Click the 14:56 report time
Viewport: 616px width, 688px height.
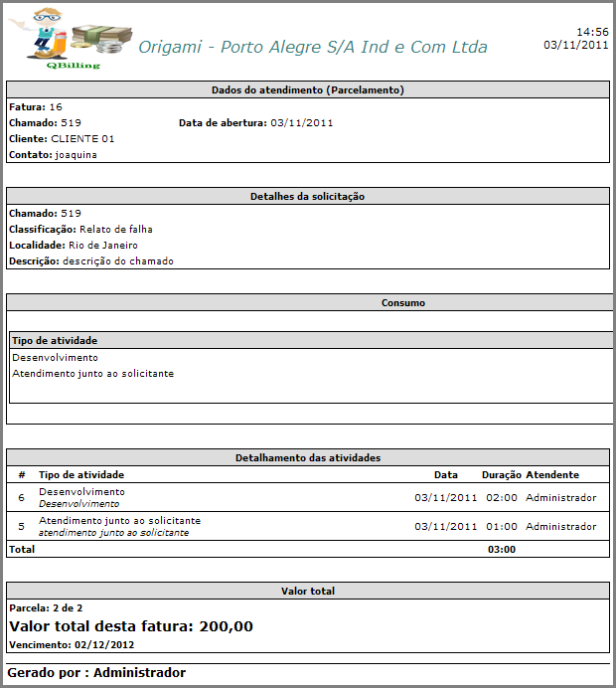(592, 32)
